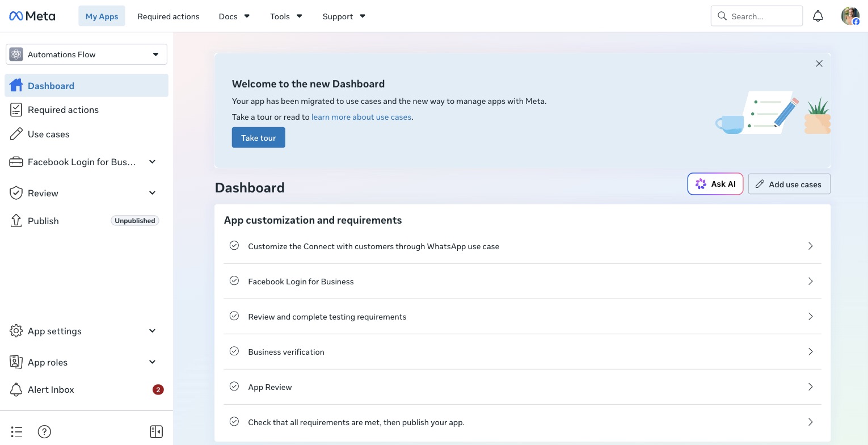Open the App Review requirement

point(523,387)
